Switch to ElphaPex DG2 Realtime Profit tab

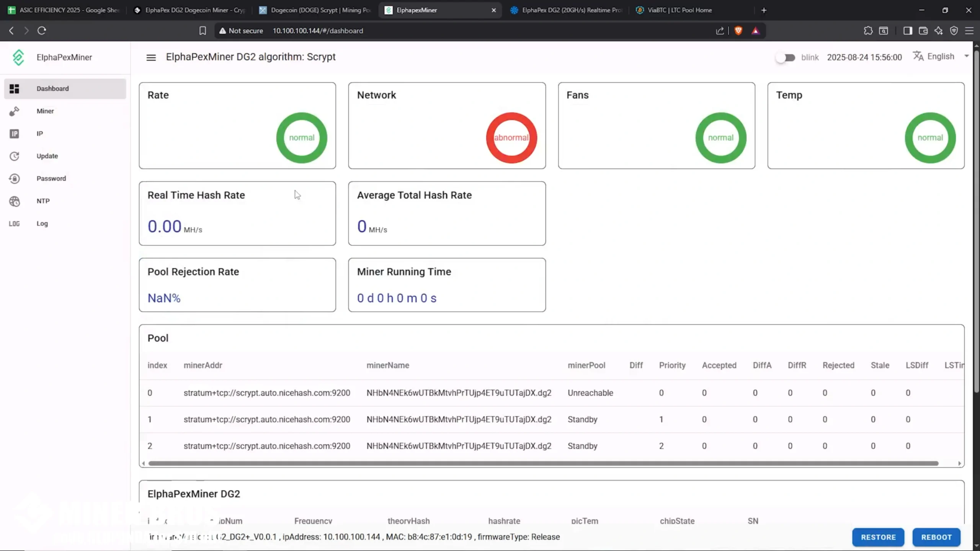tap(567, 10)
